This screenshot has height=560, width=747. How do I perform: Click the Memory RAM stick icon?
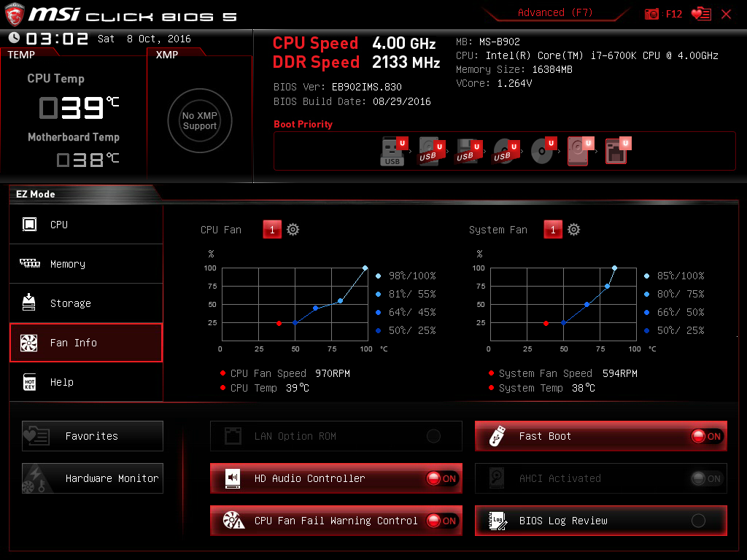pyautogui.click(x=29, y=262)
